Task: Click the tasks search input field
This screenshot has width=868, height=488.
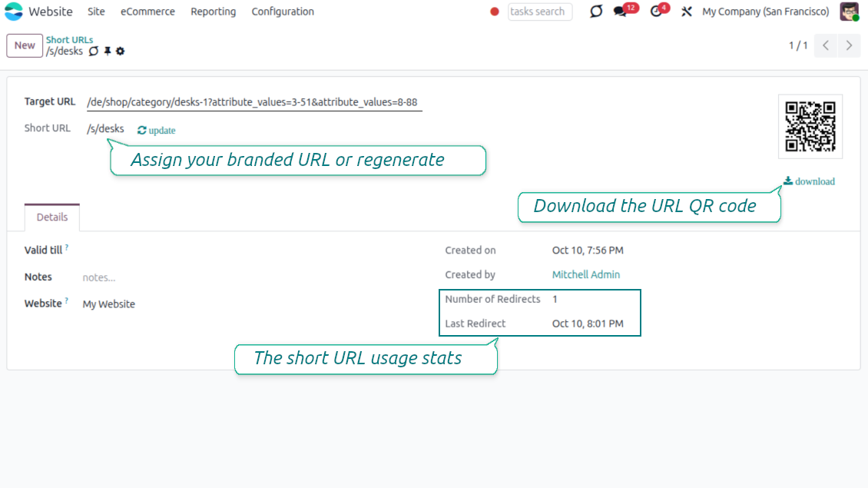Action: 539,12
